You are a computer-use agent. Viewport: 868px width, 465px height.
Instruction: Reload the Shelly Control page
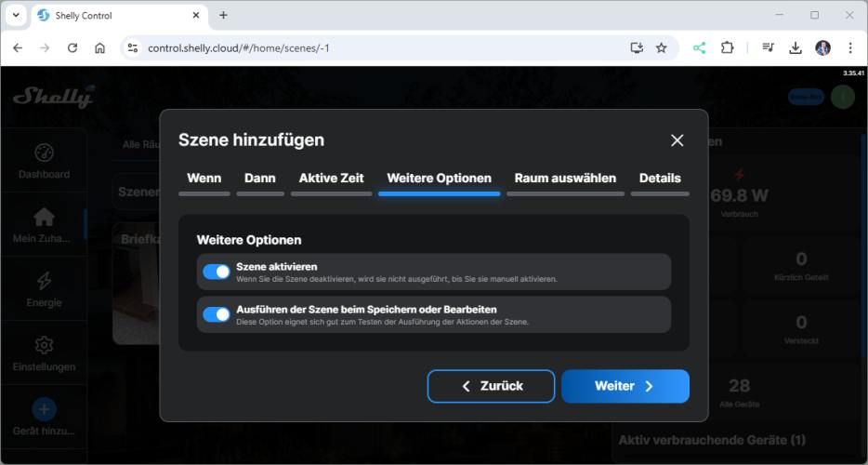(72, 47)
